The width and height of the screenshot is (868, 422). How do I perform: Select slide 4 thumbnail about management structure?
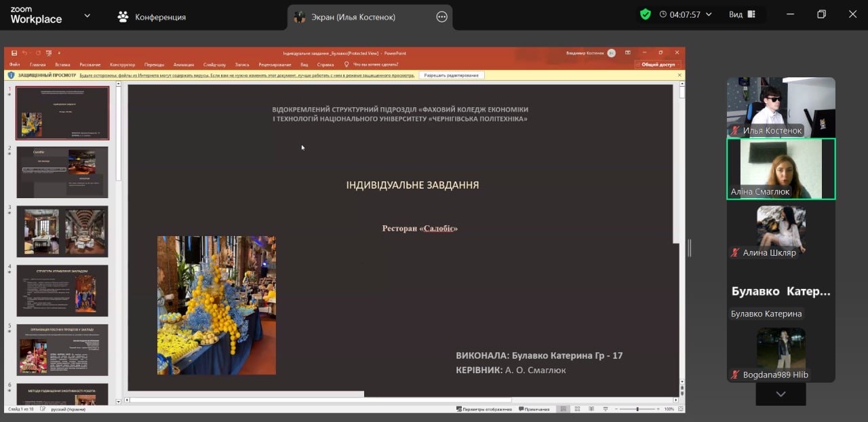pos(62,290)
